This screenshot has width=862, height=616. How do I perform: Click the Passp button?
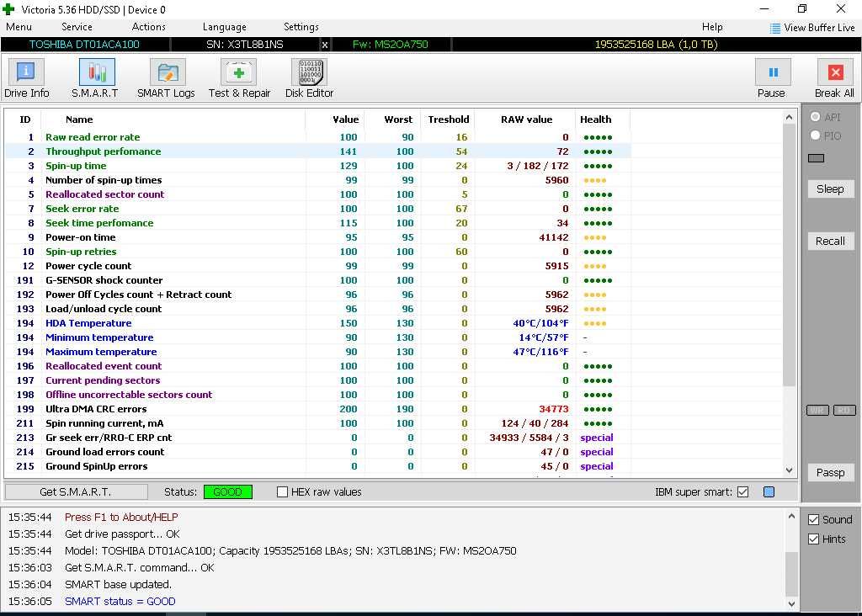830,473
